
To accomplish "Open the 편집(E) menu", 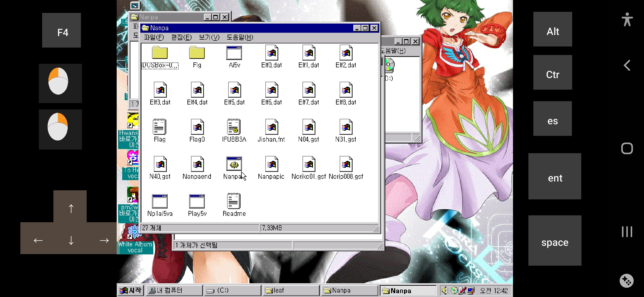I will click(x=181, y=37).
